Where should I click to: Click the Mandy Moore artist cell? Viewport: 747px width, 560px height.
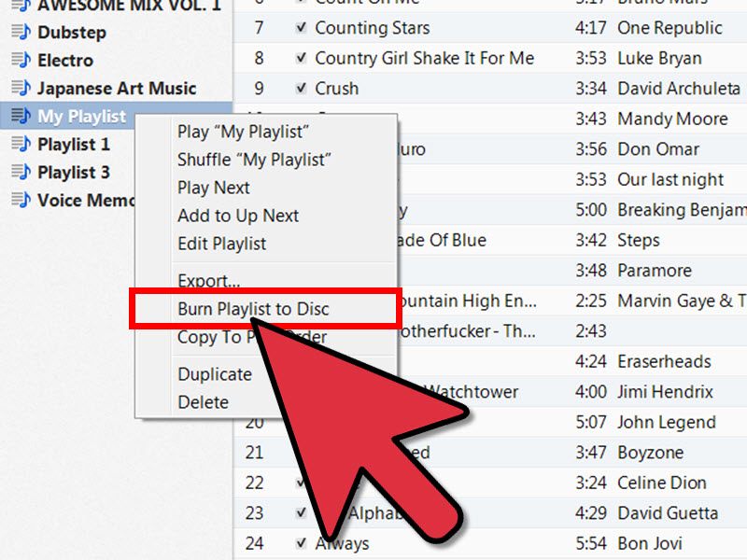click(x=672, y=119)
